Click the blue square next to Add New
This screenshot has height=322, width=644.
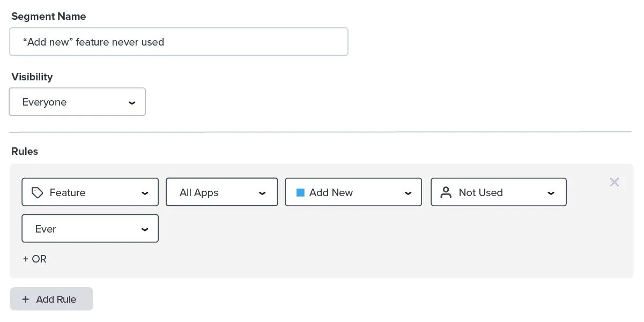coord(300,192)
